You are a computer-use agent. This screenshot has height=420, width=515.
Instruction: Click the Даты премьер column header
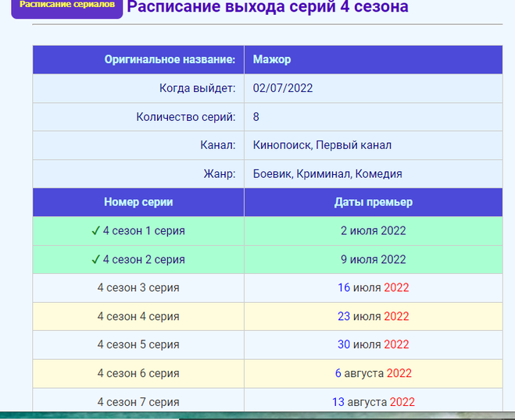373,202
